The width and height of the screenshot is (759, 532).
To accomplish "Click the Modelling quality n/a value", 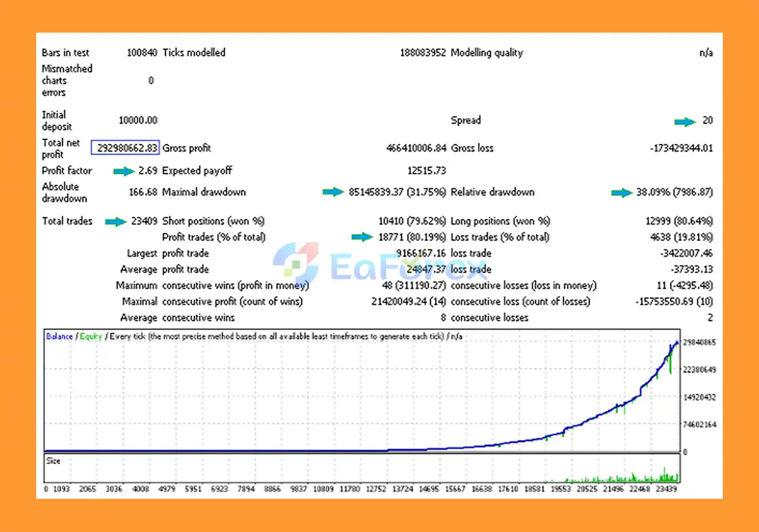I will coord(706,53).
